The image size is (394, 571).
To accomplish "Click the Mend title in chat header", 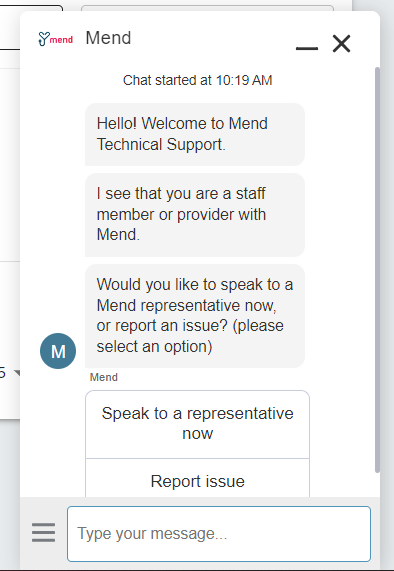I will [x=108, y=38].
